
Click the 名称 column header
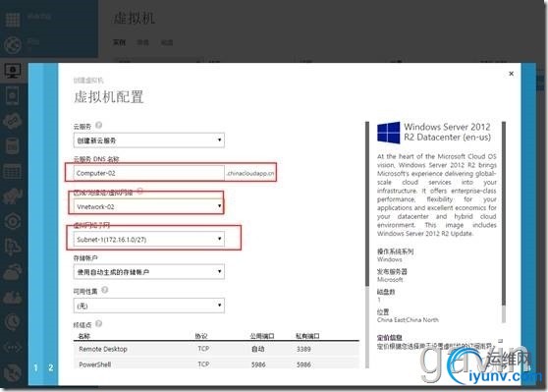point(83,336)
